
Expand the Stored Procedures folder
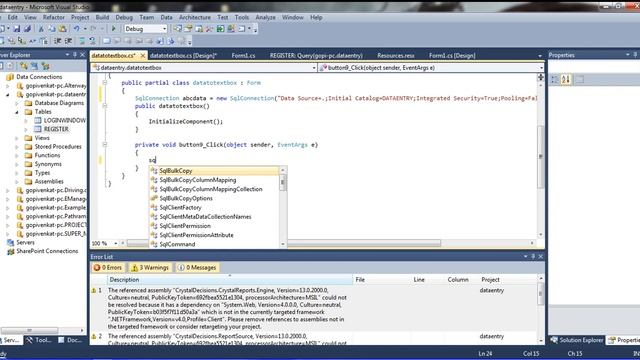[x=17, y=147]
